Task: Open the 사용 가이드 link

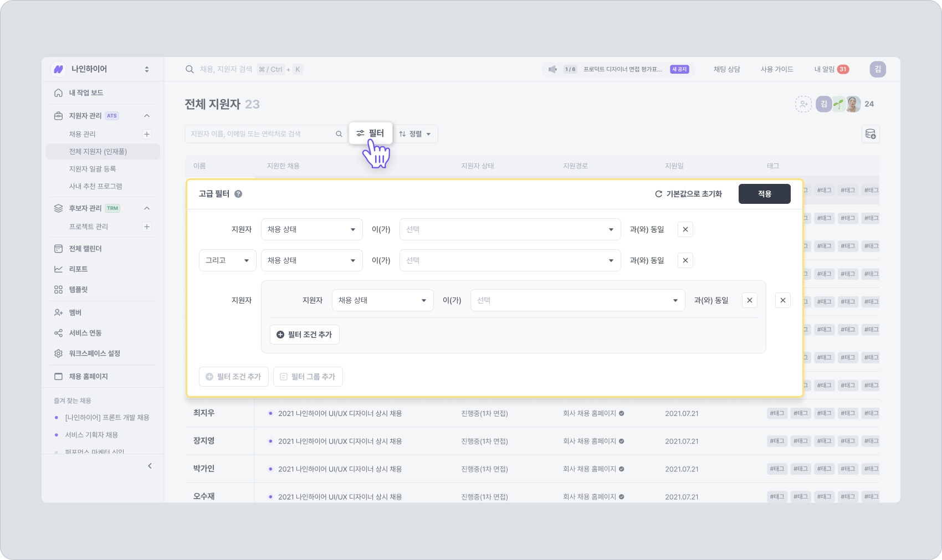Action: click(x=777, y=69)
